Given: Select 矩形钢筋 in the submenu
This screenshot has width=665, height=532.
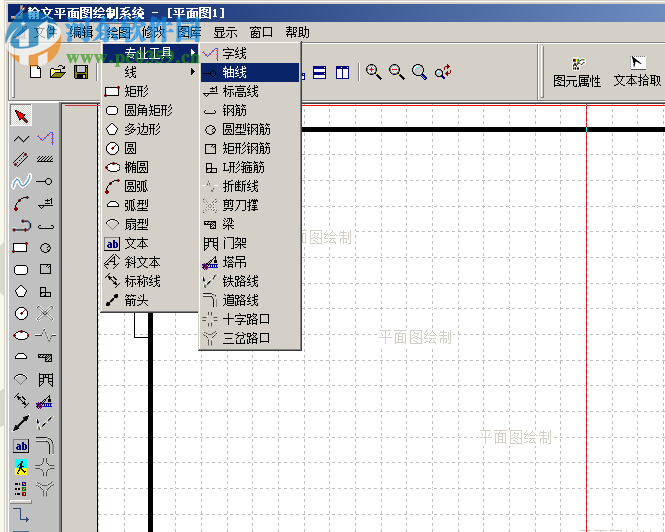Looking at the screenshot, I should pyautogui.click(x=250, y=148).
